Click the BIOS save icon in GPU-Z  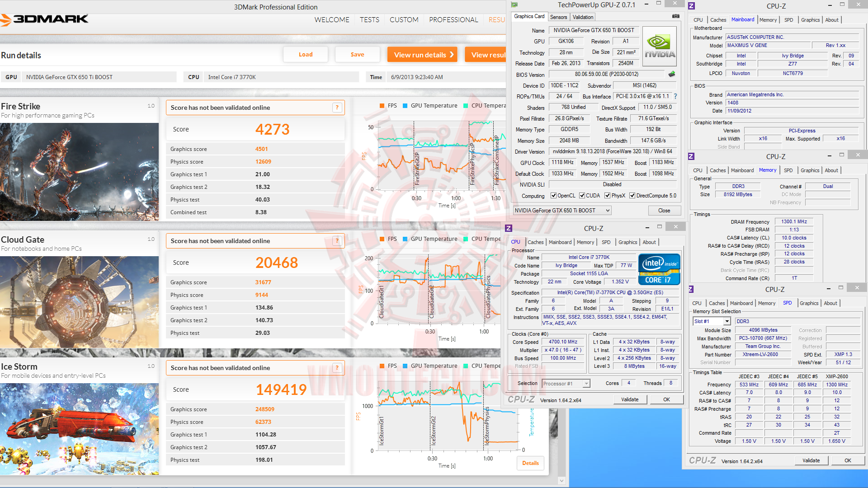(x=672, y=74)
